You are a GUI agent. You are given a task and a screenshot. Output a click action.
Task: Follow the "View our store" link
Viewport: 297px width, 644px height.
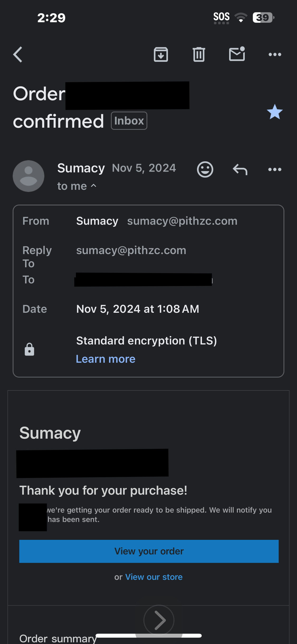click(154, 577)
